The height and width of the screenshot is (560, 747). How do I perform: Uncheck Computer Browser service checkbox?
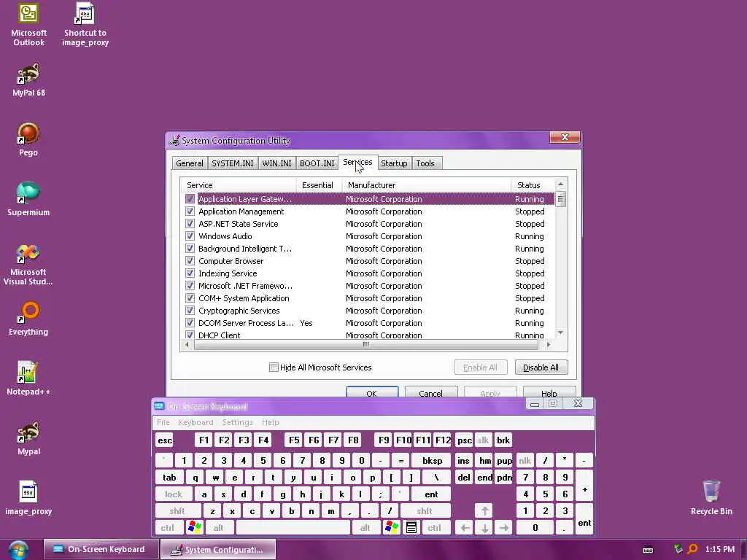[190, 260]
